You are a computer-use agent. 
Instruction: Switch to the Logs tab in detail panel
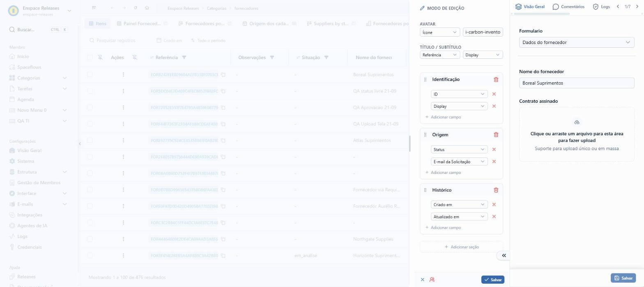[x=601, y=7]
